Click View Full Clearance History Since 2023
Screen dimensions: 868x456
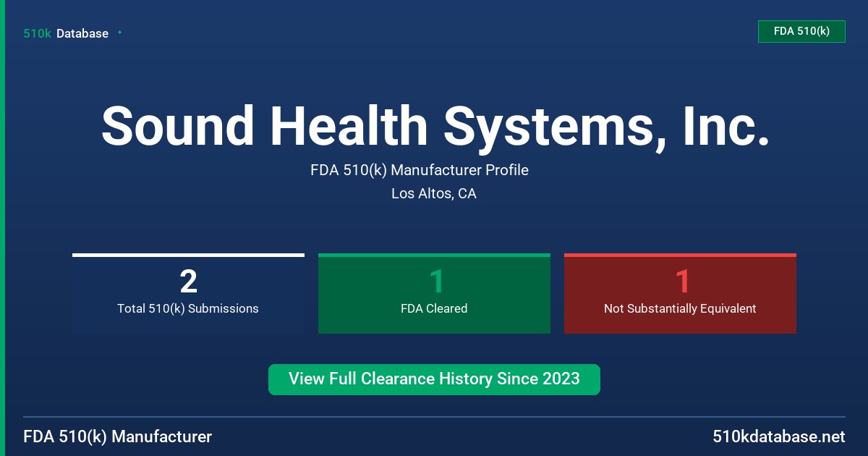point(434,379)
